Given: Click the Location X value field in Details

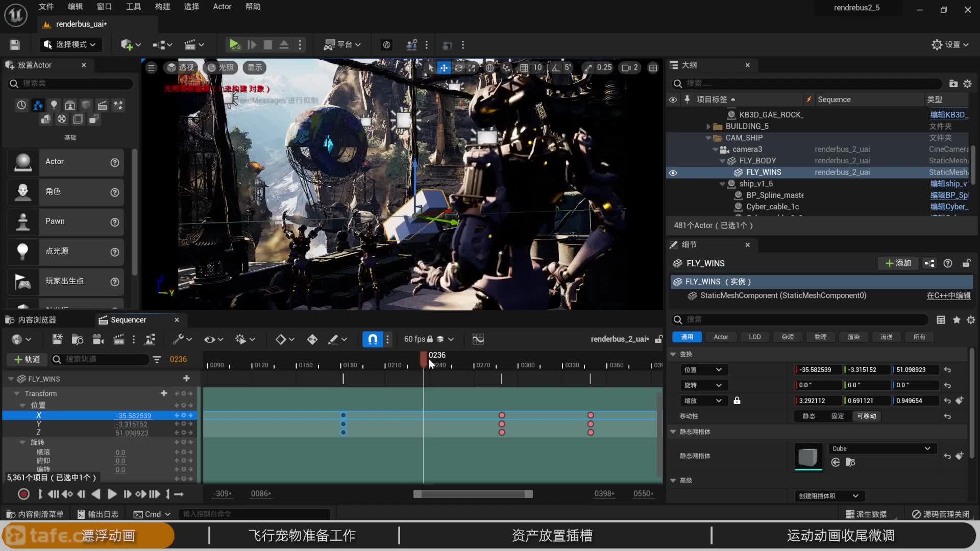Looking at the screenshot, I should (x=818, y=369).
